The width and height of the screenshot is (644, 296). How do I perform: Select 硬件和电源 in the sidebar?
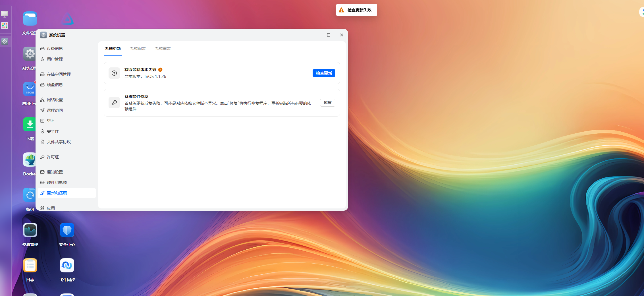click(x=67, y=183)
